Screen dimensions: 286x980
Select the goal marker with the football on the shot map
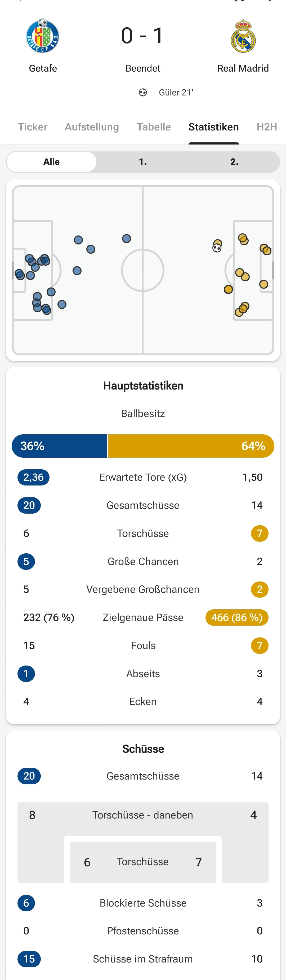click(x=217, y=248)
